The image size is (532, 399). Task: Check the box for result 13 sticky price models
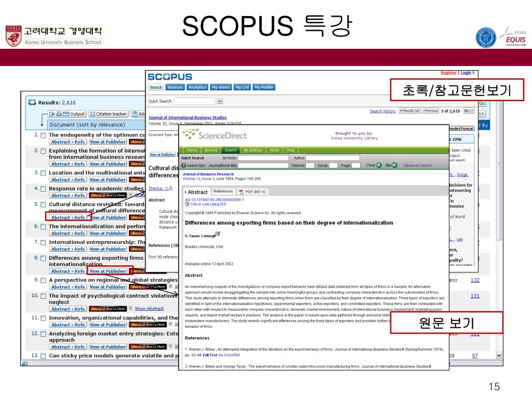pyautogui.click(x=43, y=356)
